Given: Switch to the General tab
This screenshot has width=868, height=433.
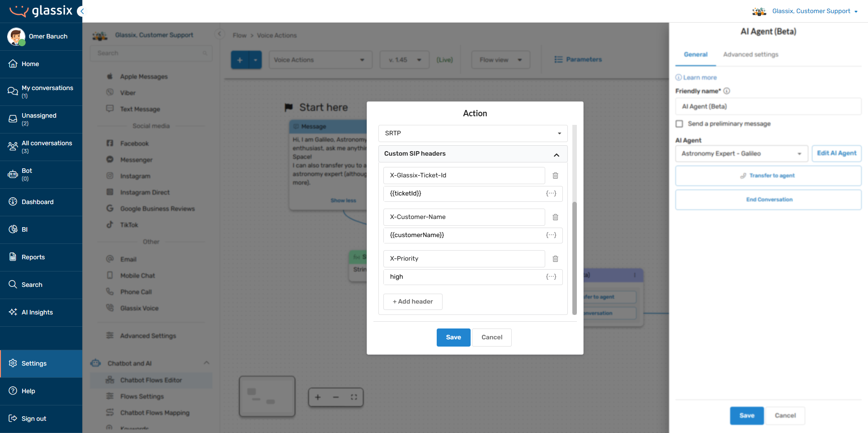Looking at the screenshot, I should click(695, 54).
